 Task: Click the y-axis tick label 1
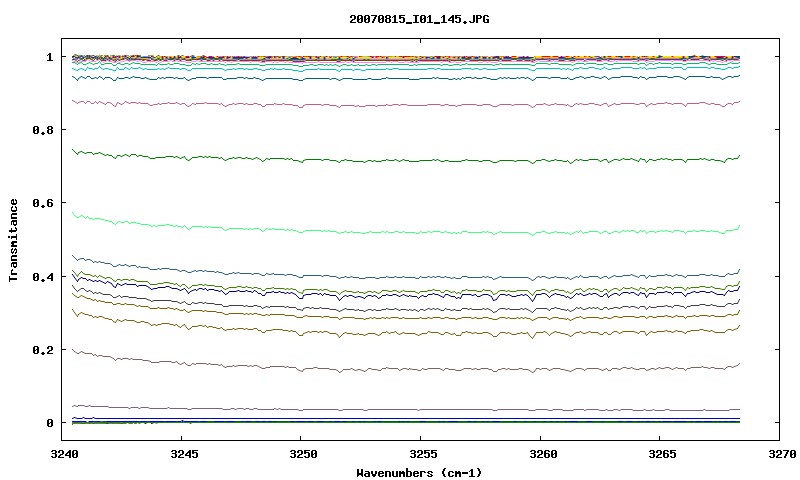pyautogui.click(x=49, y=57)
